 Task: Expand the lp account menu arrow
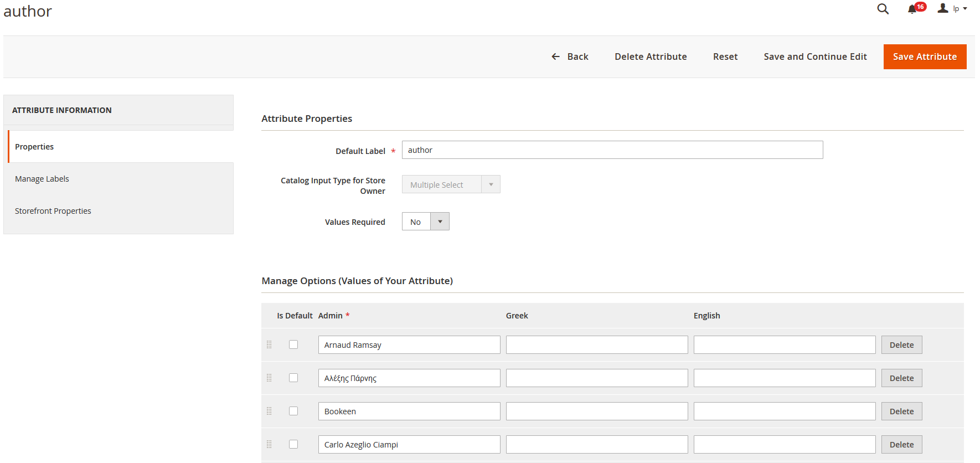tap(965, 9)
